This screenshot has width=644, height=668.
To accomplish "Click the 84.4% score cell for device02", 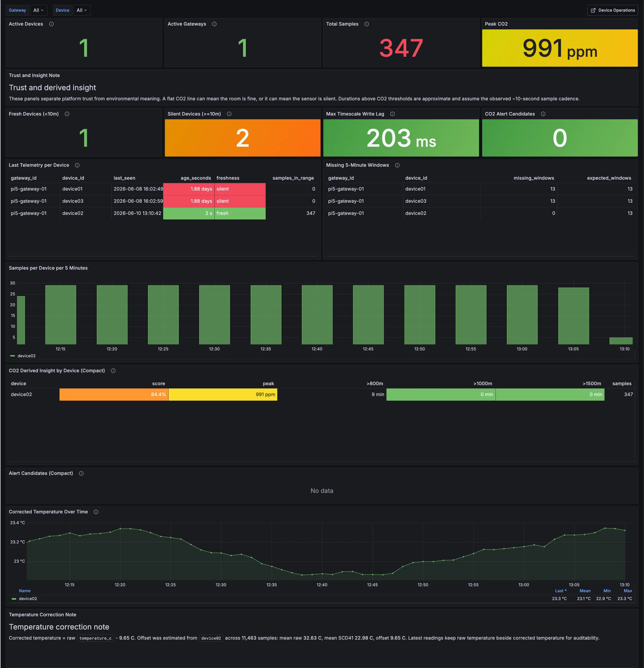I will [x=114, y=394].
